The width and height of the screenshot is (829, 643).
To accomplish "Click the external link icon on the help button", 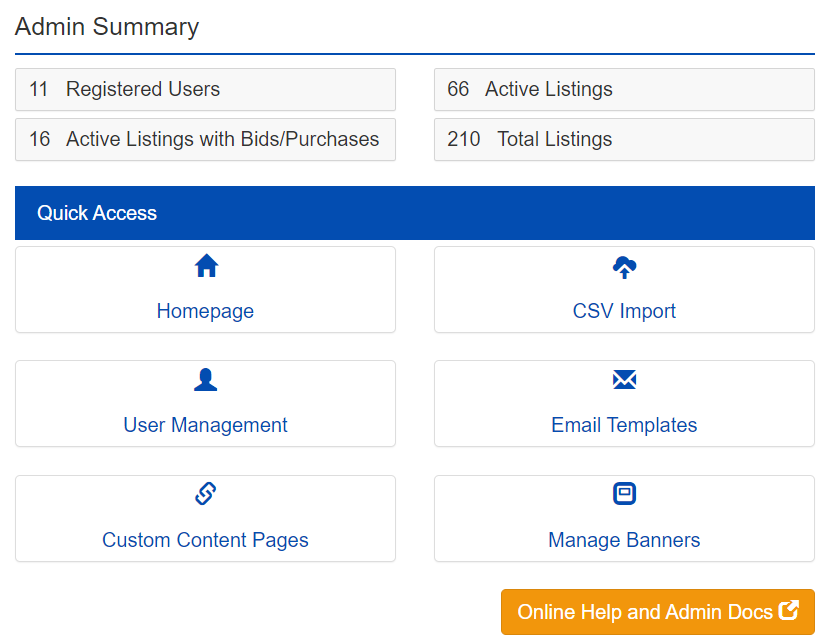I will click(789, 610).
